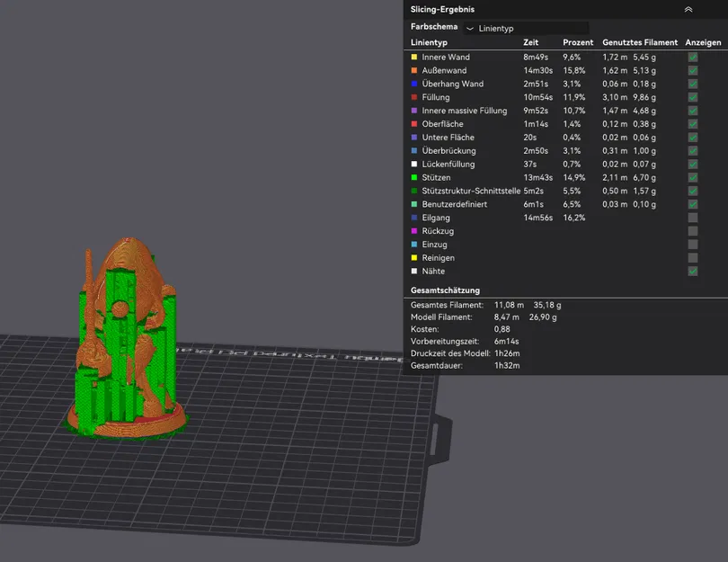Image resolution: width=728 pixels, height=562 pixels.
Task: Click the orange Außenwand color swatch
Action: [x=413, y=70]
